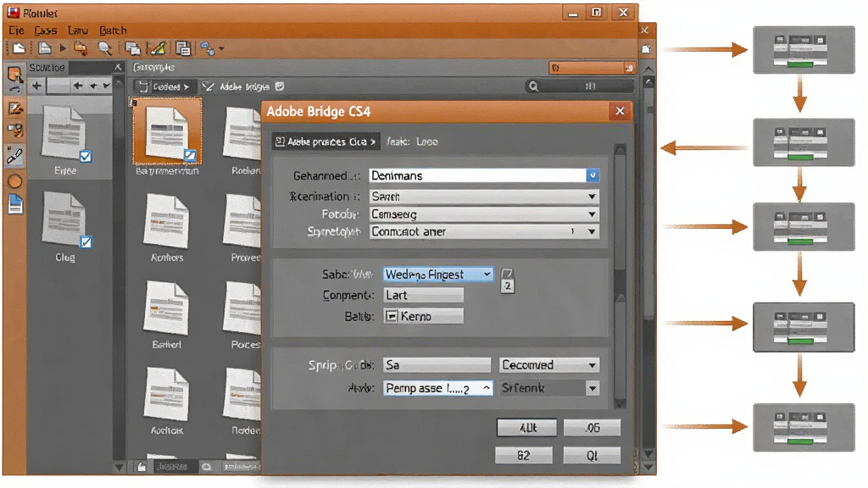Click the small icon beside Wedeno Fingest

click(507, 273)
